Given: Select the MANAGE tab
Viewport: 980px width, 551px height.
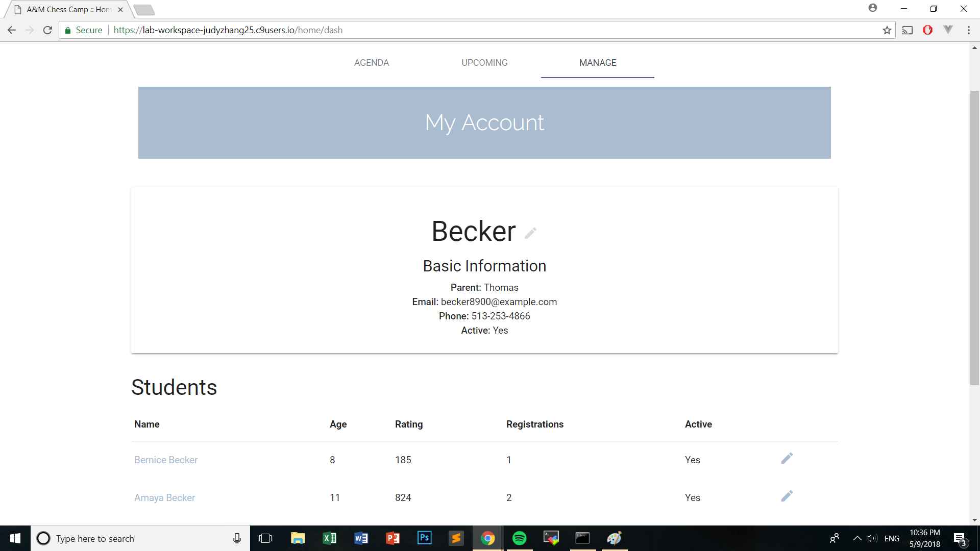Looking at the screenshot, I should click(x=597, y=63).
